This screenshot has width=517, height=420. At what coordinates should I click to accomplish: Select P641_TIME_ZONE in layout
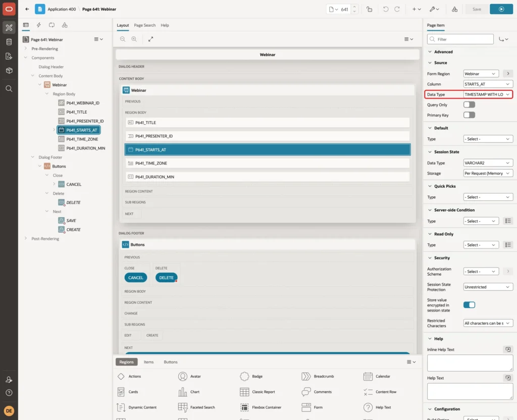point(268,163)
